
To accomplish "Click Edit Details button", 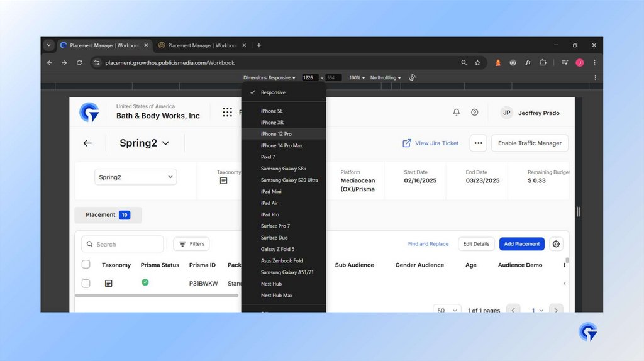I will coord(476,244).
